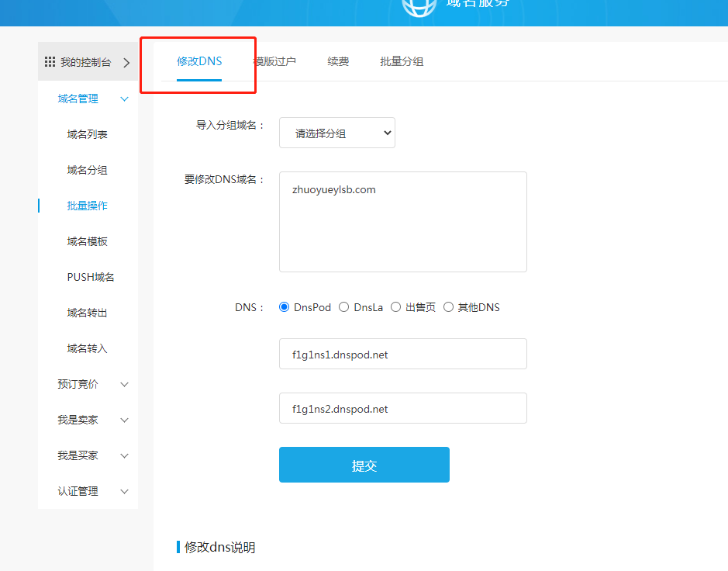The width and height of the screenshot is (728, 571).
Task: Choose the 其他DNS radio button
Action: pos(448,307)
